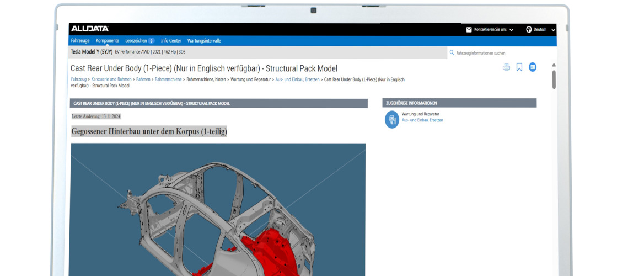Open the Deutsch language dropdown arrow

[x=553, y=30]
